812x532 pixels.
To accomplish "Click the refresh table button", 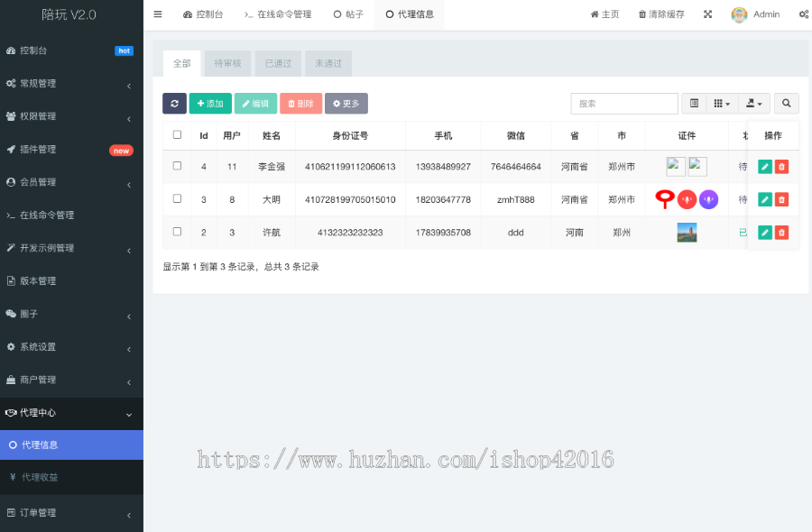I will [174, 104].
